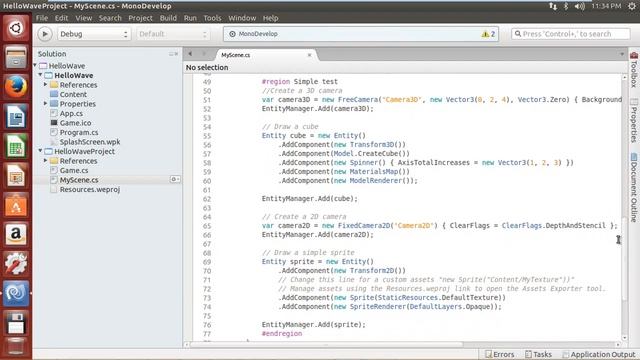
Task: Open the Application Output pad
Action: click(599, 354)
